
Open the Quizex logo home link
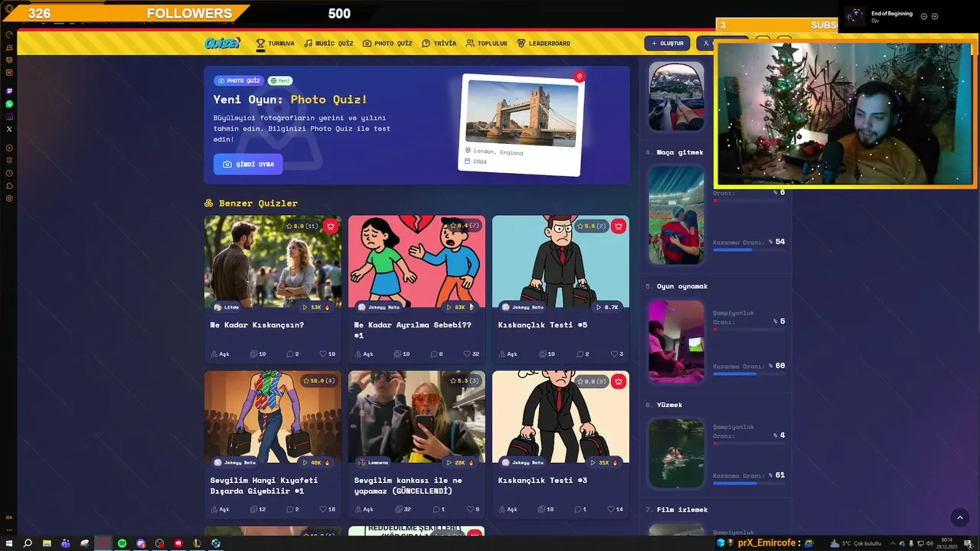point(223,44)
